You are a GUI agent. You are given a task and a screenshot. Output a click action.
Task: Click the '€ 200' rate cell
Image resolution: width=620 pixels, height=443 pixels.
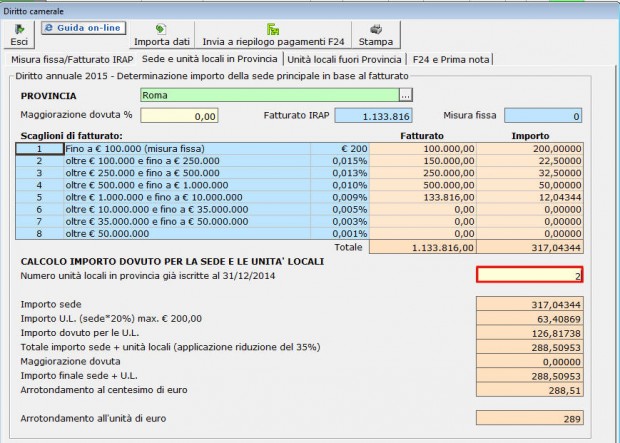(340, 149)
